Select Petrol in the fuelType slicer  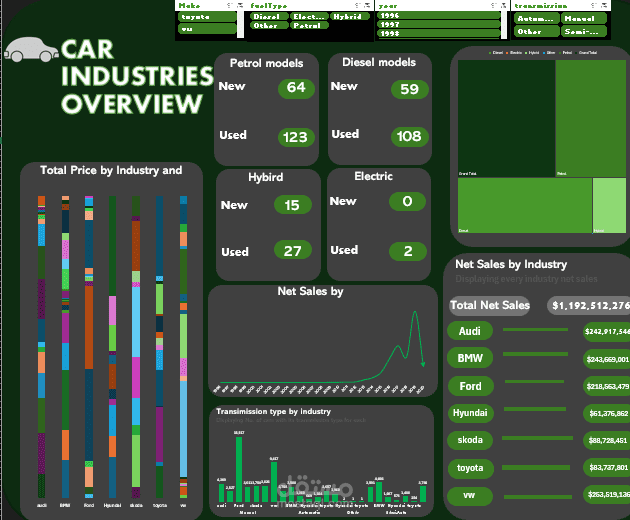(309, 25)
